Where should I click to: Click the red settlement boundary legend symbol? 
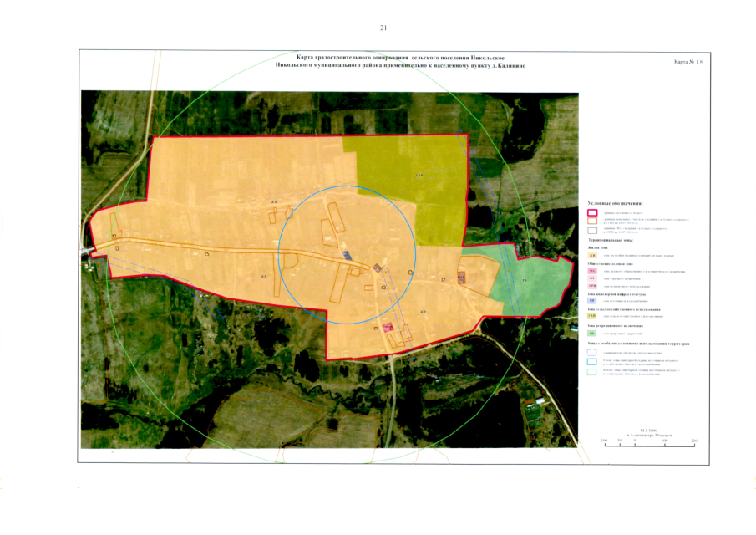coord(593,213)
